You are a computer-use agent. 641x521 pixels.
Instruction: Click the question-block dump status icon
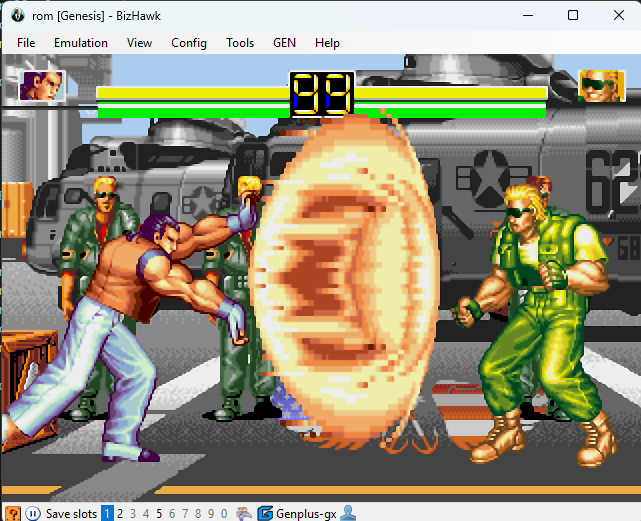tap(13, 513)
